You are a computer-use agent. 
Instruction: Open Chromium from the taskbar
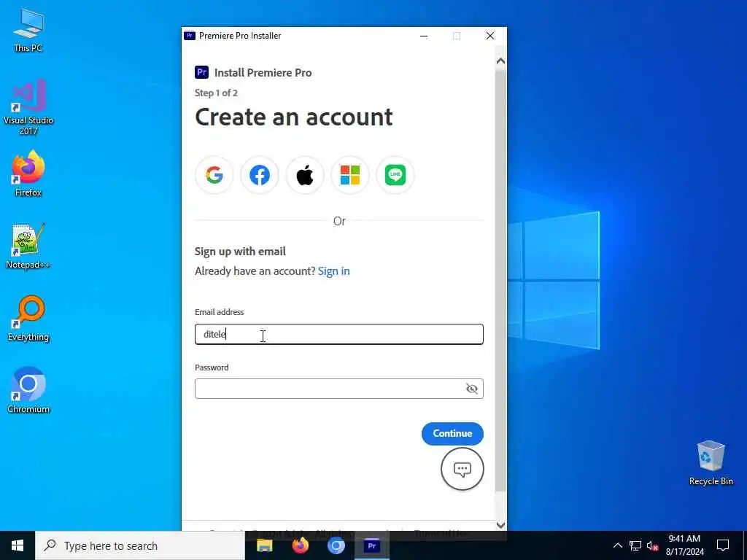336,545
